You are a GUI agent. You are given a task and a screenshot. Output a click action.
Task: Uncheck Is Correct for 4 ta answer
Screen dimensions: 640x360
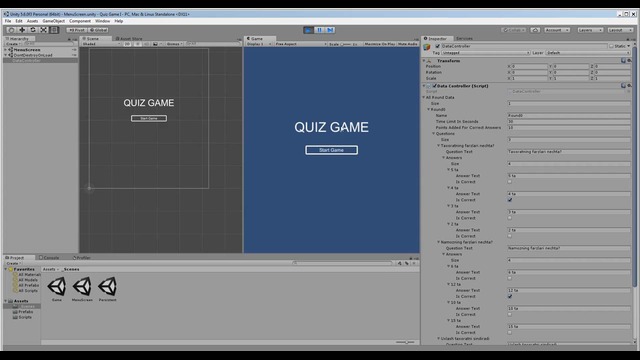[x=510, y=200]
